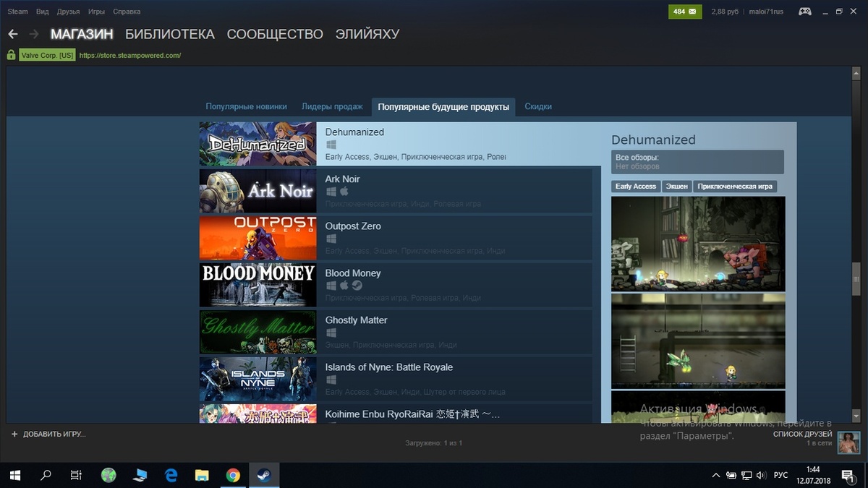Screen dimensions: 868x488
Task: Click Windows icon under Outpost Zero
Action: tap(331, 239)
